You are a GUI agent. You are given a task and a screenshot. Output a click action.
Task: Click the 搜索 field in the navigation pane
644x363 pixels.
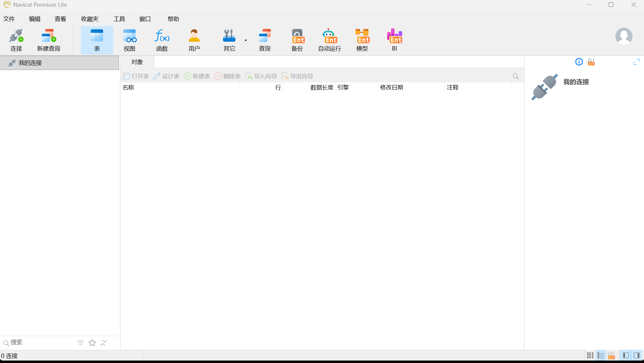click(x=38, y=343)
